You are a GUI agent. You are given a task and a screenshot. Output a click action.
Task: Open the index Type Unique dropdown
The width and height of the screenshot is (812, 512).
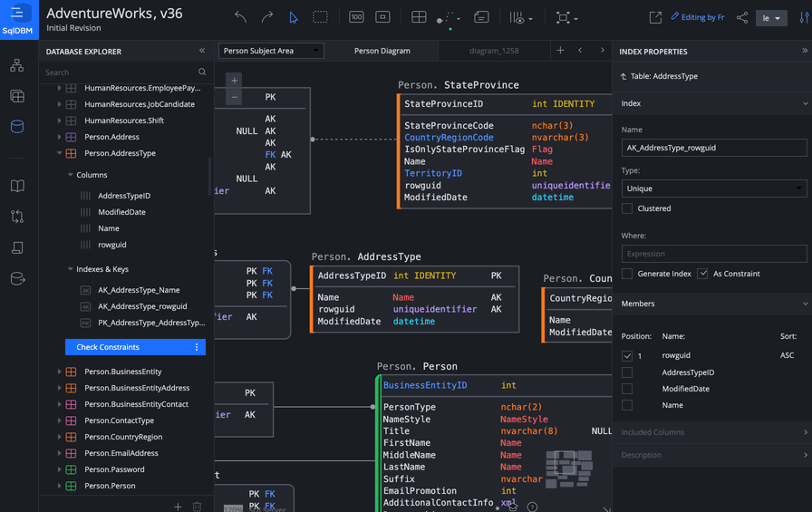pos(713,188)
